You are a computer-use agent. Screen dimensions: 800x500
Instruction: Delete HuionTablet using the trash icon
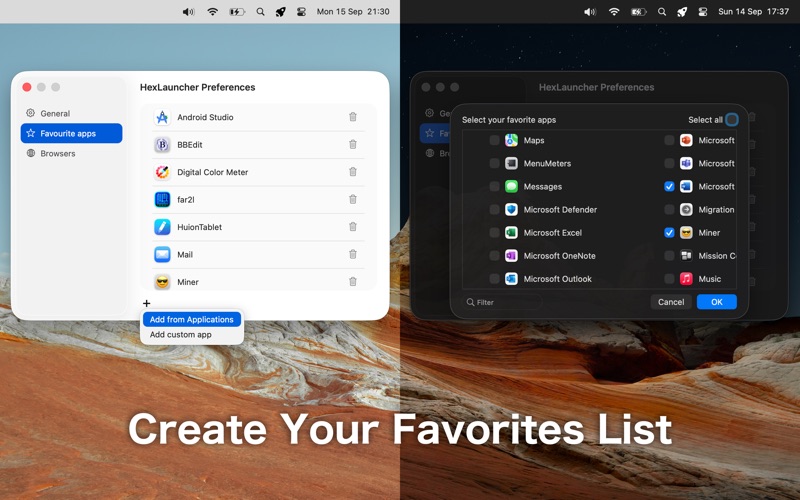353,227
